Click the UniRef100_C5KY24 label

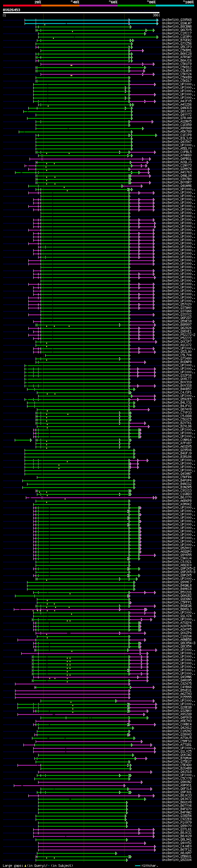pos(177,74)
